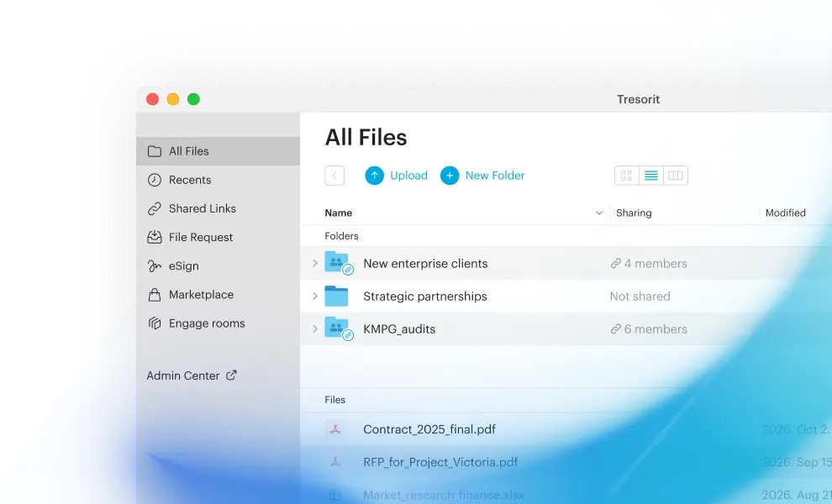Click the Contract_2025_final.pdf PDF icon
Image resolution: width=832 pixels, height=504 pixels.
click(335, 429)
